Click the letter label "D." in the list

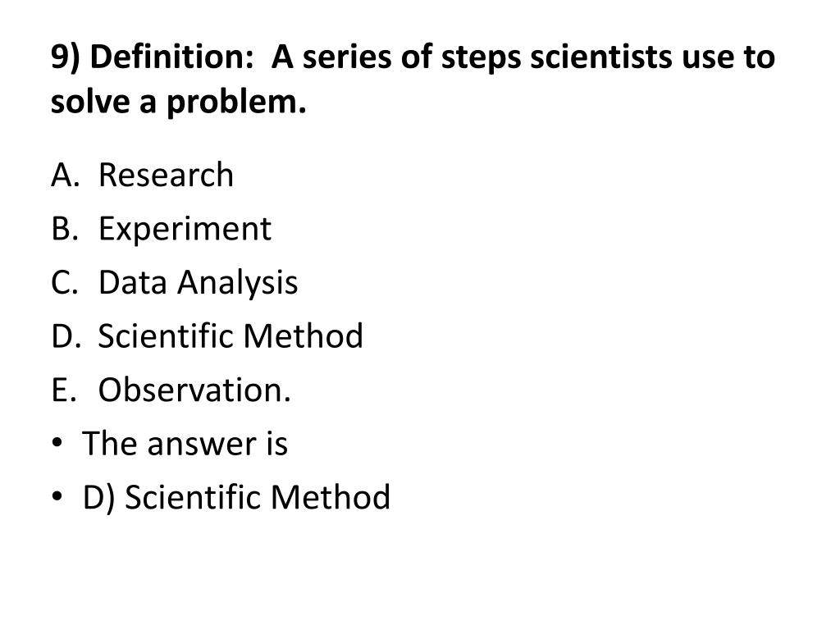coord(64,336)
